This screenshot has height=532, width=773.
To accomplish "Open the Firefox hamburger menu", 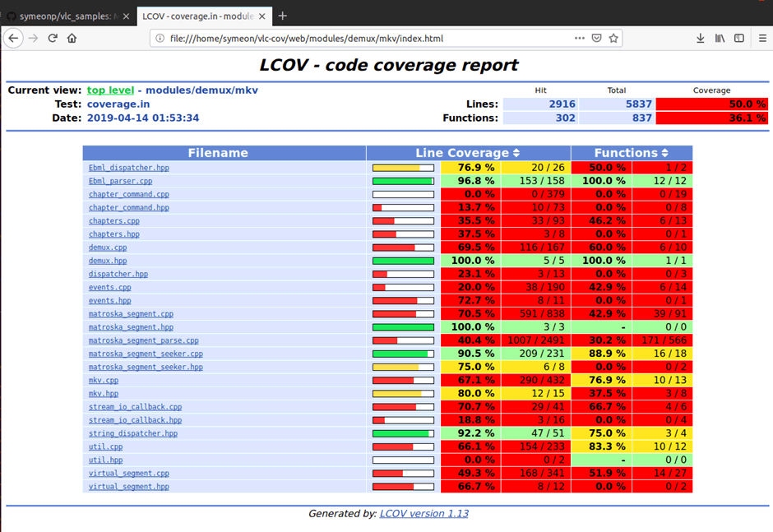I will coord(761,38).
